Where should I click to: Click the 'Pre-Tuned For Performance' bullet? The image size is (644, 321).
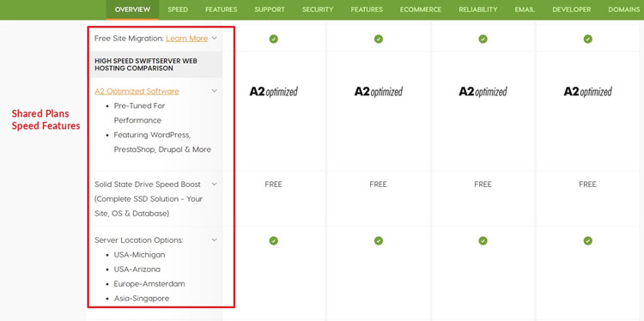coord(140,113)
